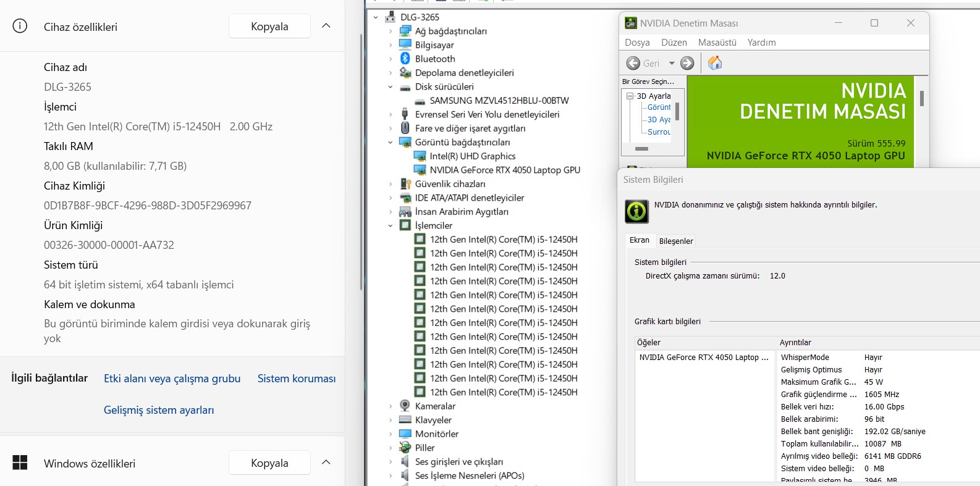Open the Masaüstü menu
Screen dimensions: 980x486
tap(717, 43)
